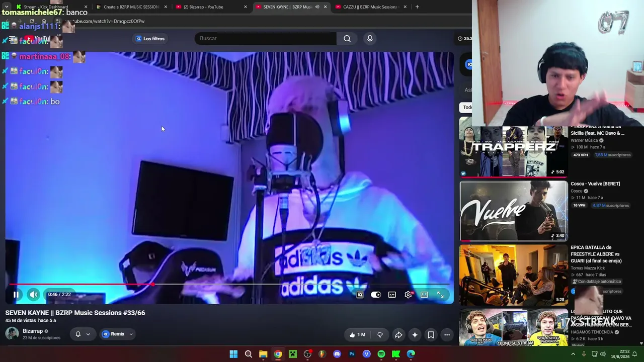This screenshot has width=644, height=362.
Task: Expand the subscription notification dropdown arrow
Action: [x=88, y=334]
